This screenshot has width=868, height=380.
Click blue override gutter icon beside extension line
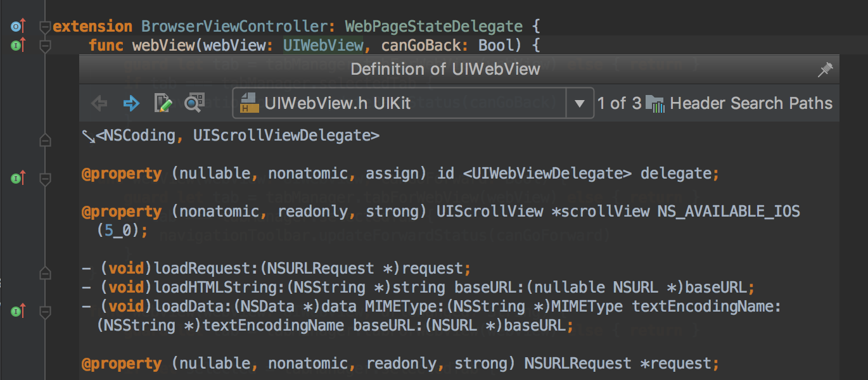(17, 27)
